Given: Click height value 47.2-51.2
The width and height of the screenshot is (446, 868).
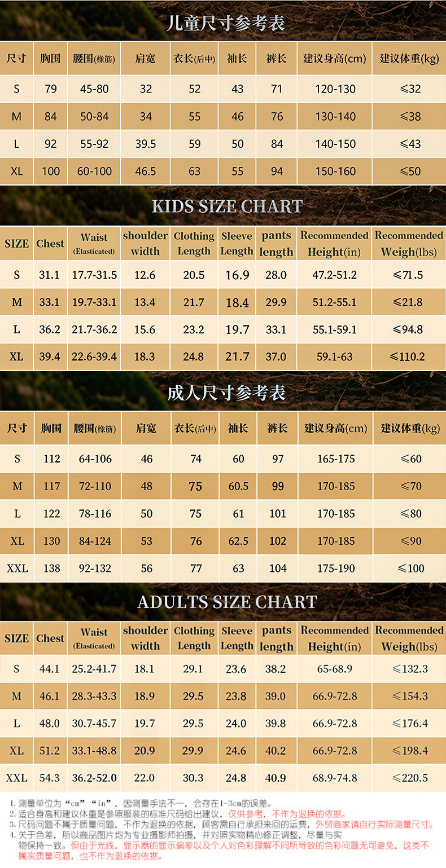Looking at the screenshot, I should pyautogui.click(x=335, y=275).
